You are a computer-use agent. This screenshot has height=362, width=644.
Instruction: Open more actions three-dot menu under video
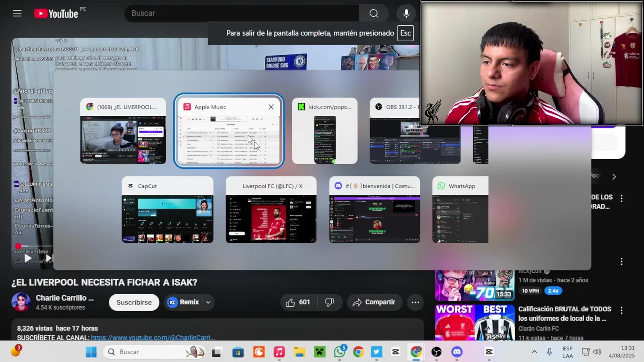point(415,302)
